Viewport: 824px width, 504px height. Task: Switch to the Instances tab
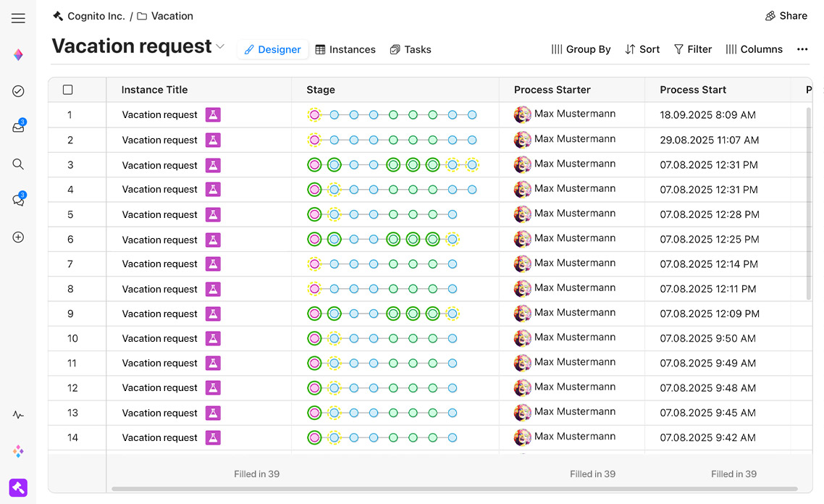coord(345,49)
